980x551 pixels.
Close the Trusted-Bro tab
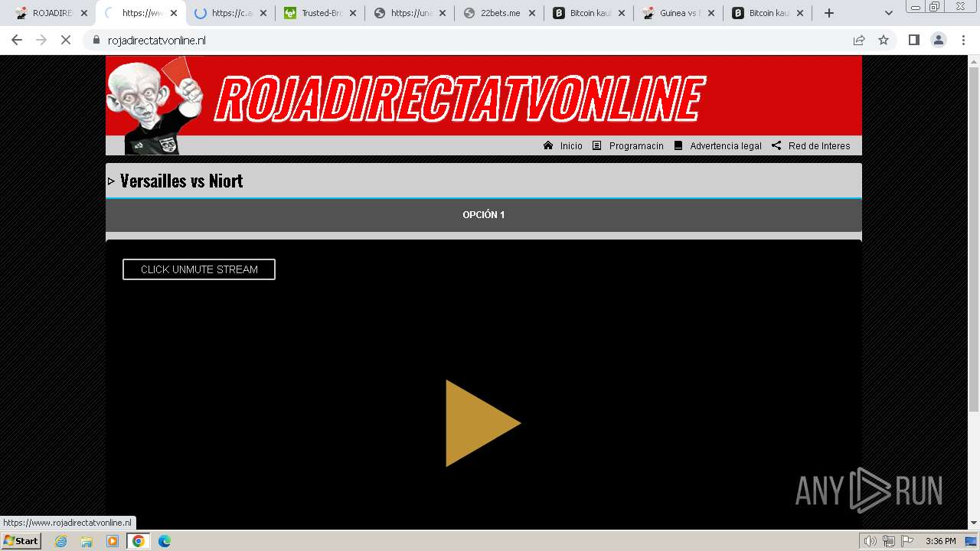tap(353, 13)
